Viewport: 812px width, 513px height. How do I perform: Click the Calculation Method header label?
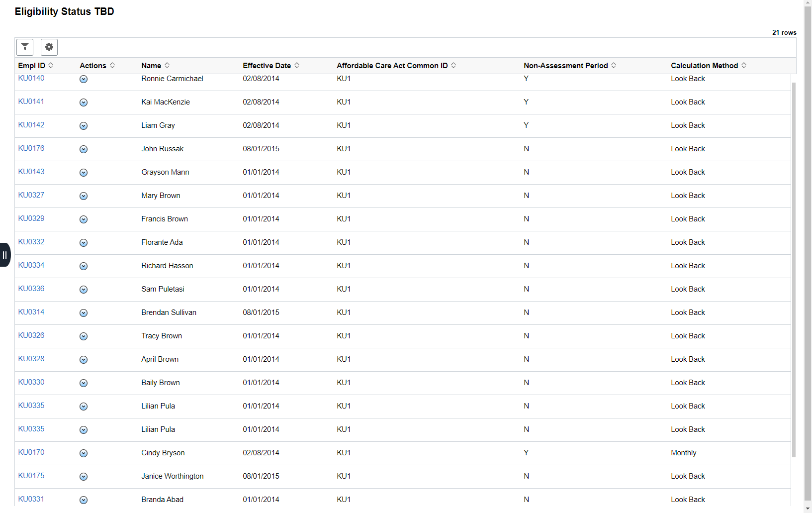pos(705,66)
